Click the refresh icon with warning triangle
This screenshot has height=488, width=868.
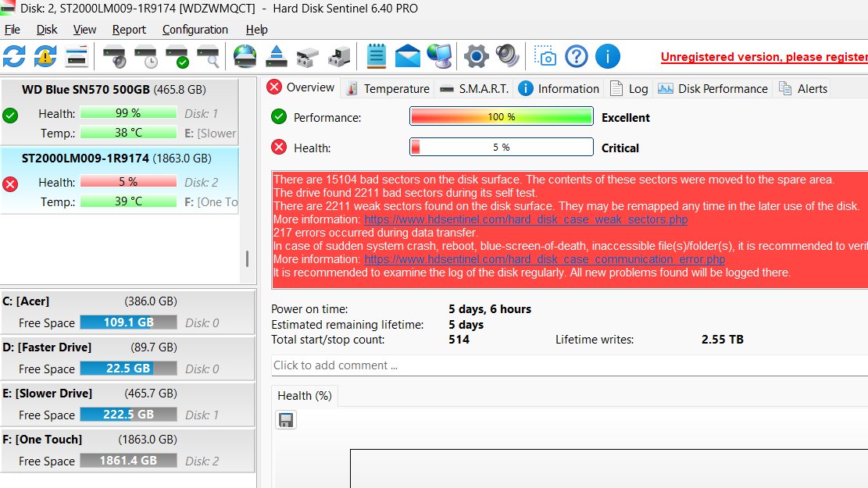tap(45, 56)
